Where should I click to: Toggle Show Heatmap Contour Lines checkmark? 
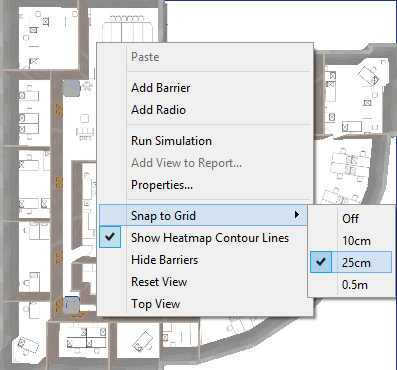point(110,238)
